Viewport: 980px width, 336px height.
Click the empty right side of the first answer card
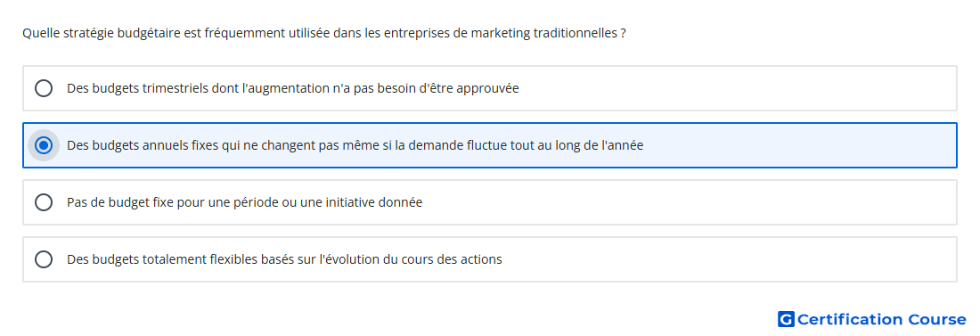point(738,88)
